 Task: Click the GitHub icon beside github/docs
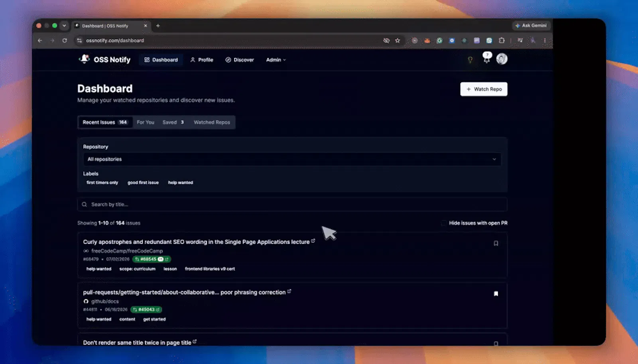[86, 301]
